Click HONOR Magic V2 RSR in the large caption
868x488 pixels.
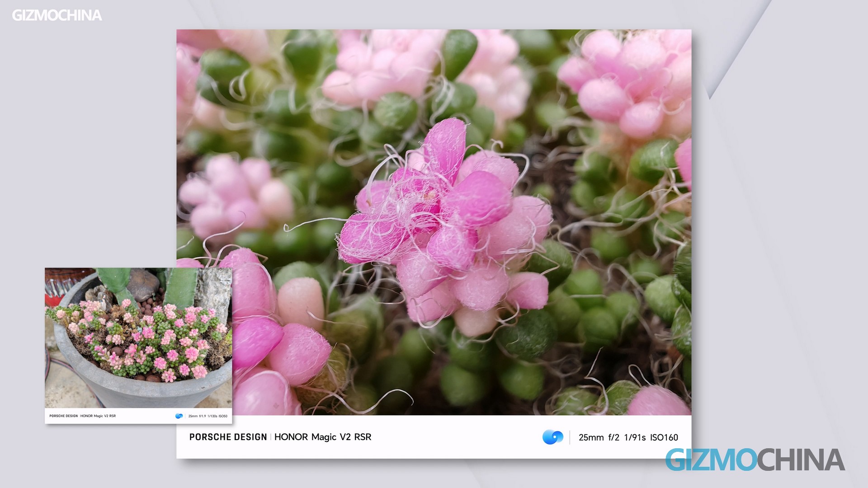point(323,437)
